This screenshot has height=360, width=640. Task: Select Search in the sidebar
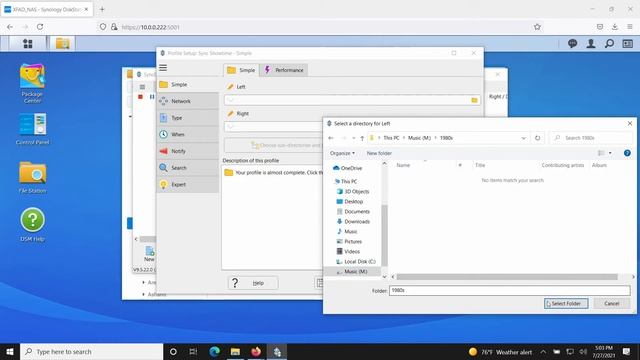tap(188, 168)
